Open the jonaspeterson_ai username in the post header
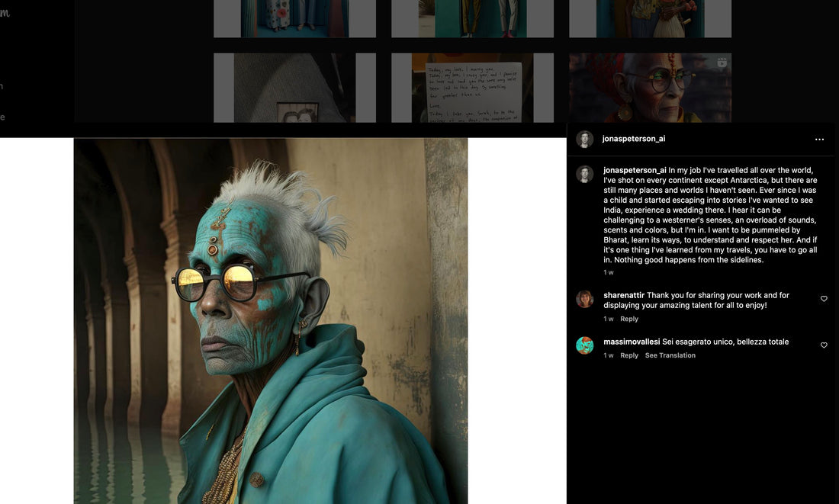This screenshot has width=839, height=504. [633, 139]
